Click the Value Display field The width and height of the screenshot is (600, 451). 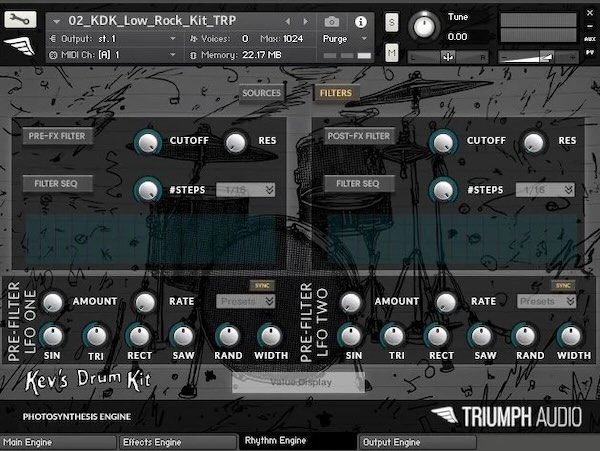tap(298, 382)
